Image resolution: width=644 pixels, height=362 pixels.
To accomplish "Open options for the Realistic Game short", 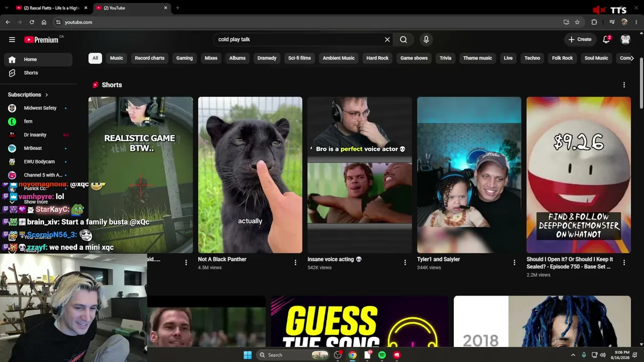I will pos(186,262).
